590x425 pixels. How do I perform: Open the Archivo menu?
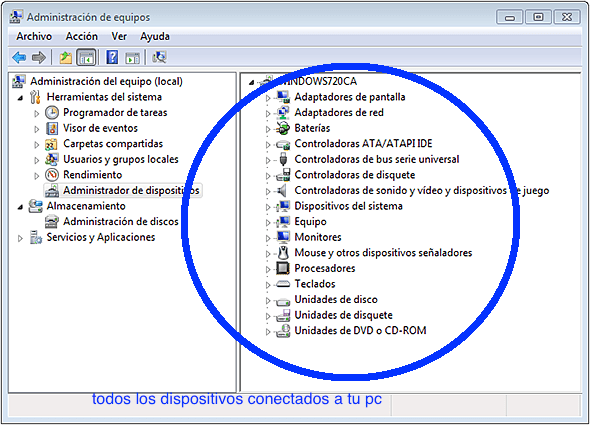tap(34, 37)
